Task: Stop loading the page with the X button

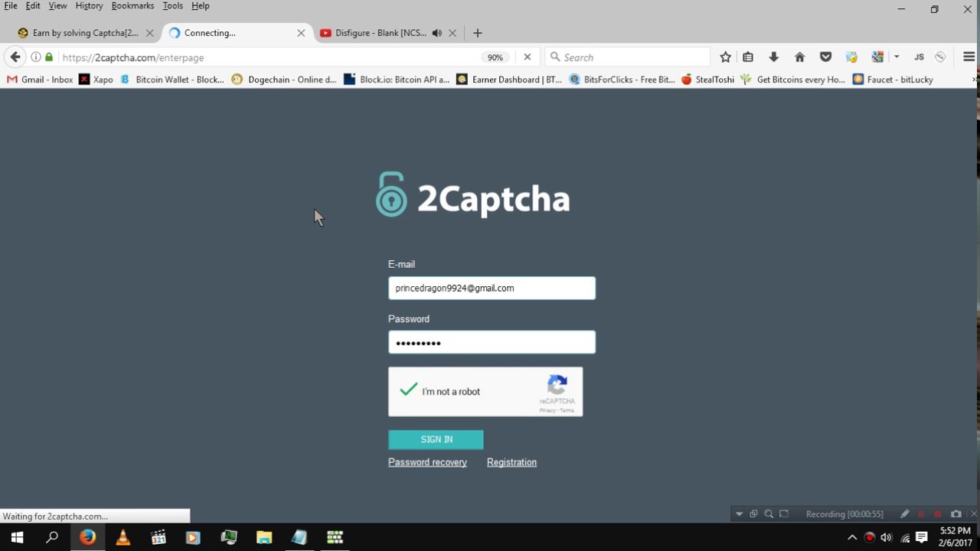Action: (x=527, y=57)
